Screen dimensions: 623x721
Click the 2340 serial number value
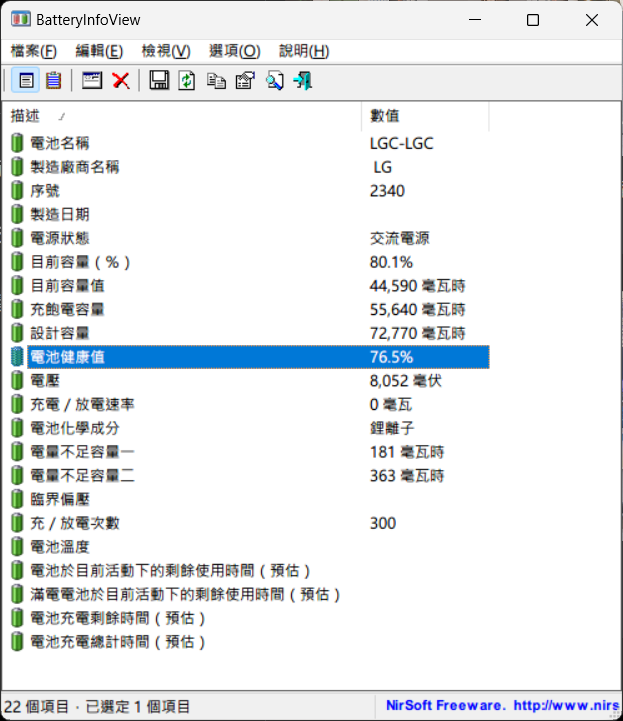click(x=387, y=191)
